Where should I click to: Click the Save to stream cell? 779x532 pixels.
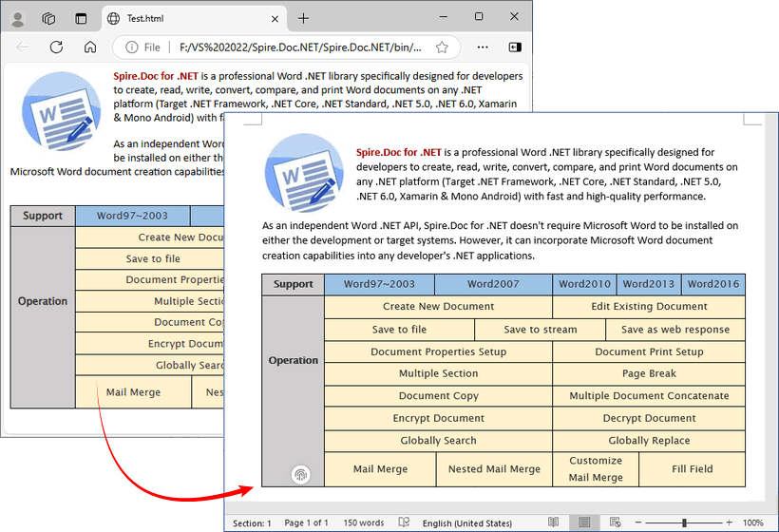[540, 330]
